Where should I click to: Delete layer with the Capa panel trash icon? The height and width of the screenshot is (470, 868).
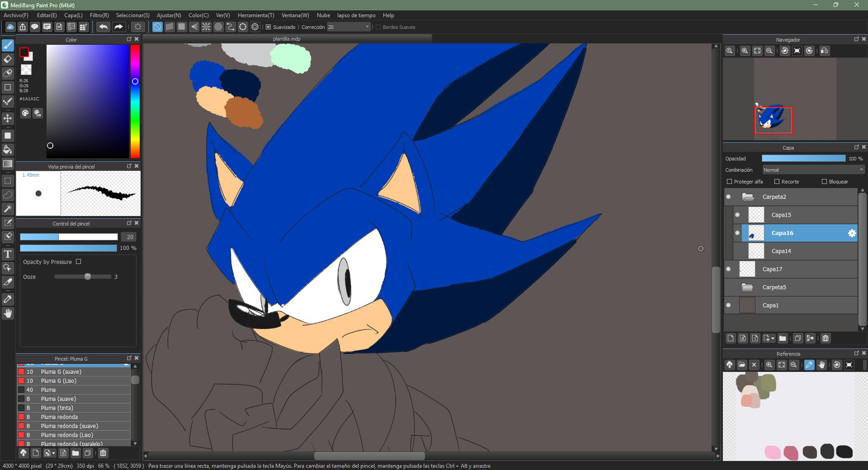(x=826, y=338)
